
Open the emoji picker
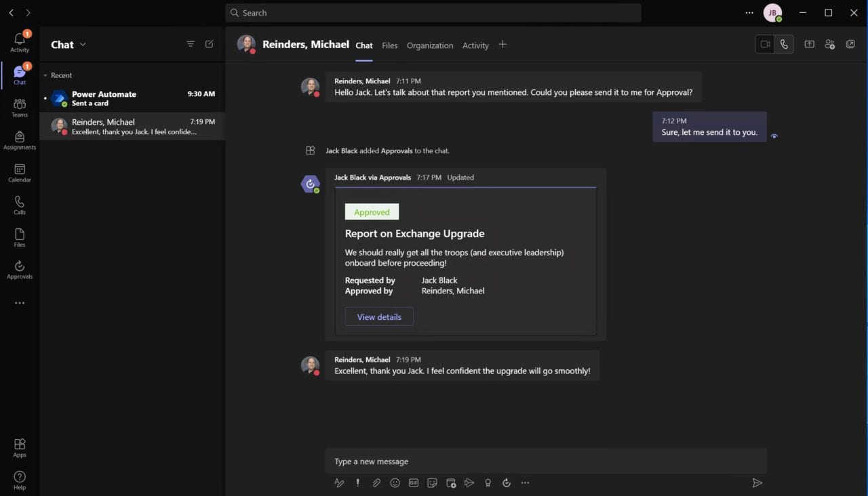(395, 483)
